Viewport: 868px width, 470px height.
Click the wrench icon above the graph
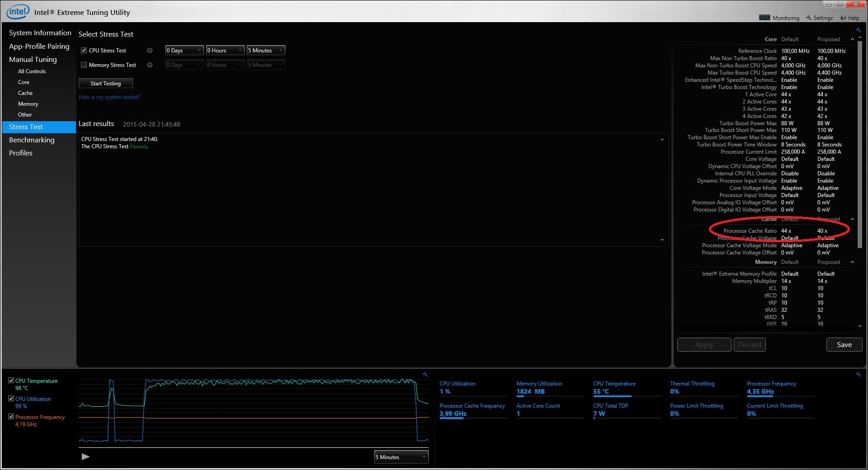[x=425, y=374]
